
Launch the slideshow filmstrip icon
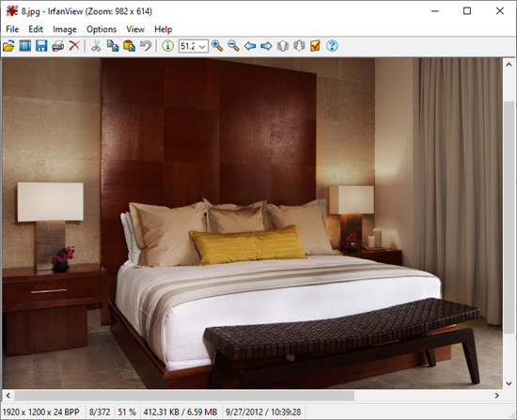coord(25,46)
